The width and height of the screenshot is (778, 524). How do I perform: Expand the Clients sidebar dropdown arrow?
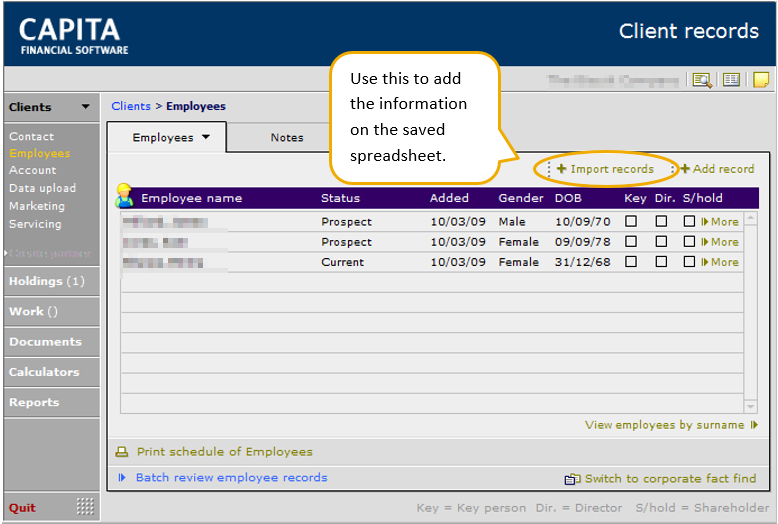(x=86, y=107)
